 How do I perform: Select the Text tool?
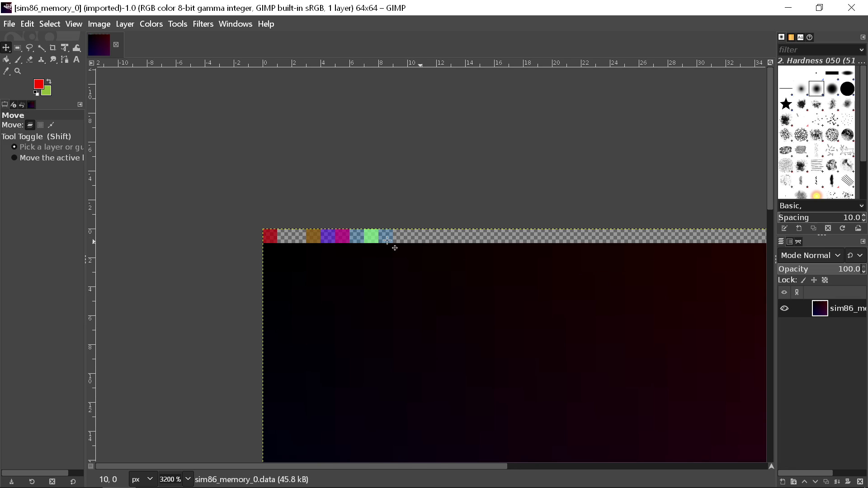76,59
